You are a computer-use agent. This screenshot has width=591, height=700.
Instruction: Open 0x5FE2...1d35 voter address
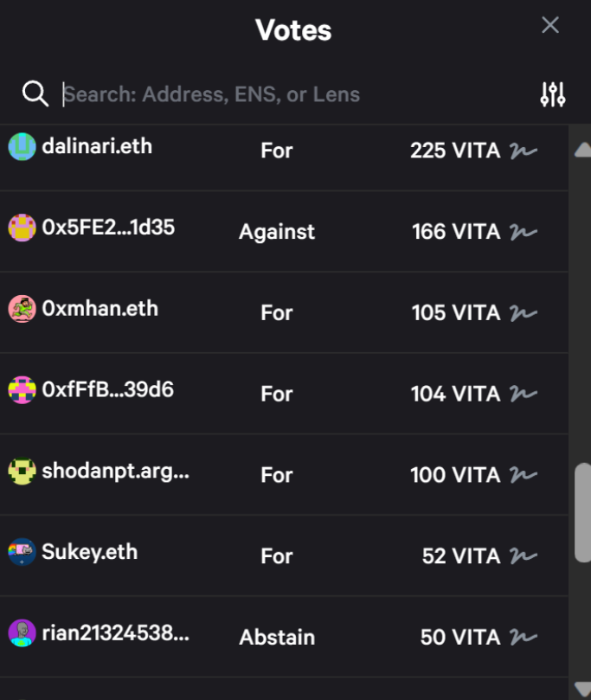[108, 228]
